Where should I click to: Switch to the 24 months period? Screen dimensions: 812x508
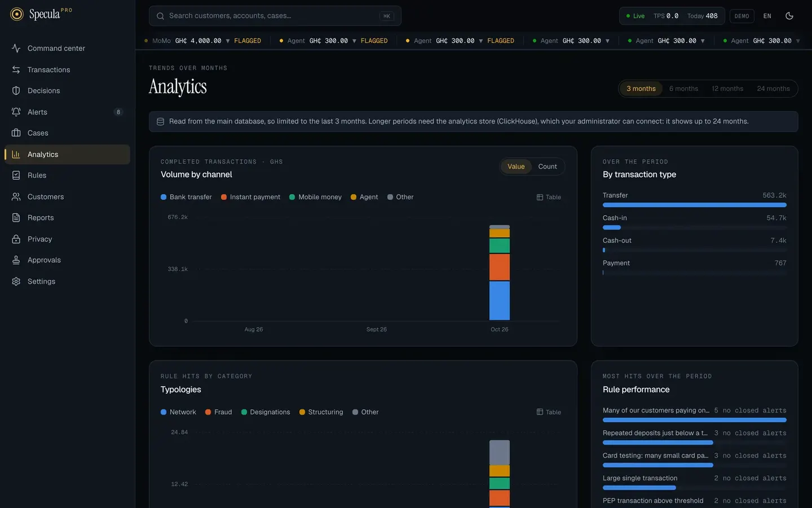click(x=773, y=89)
